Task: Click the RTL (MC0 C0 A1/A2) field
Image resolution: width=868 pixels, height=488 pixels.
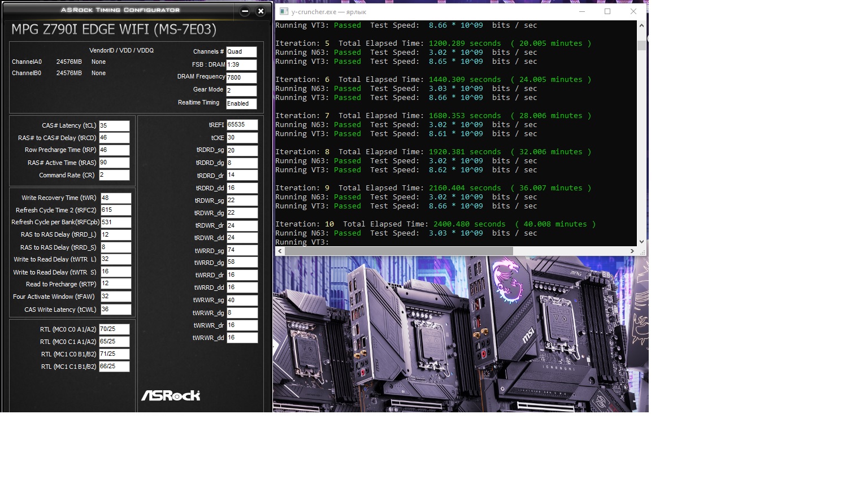Action: coord(114,329)
